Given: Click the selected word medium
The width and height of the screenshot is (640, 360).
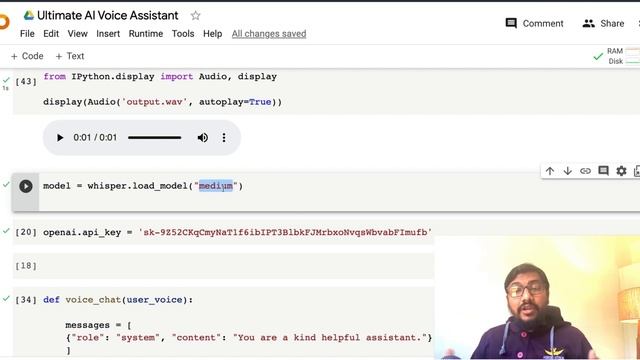Looking at the screenshot, I should coord(216,186).
